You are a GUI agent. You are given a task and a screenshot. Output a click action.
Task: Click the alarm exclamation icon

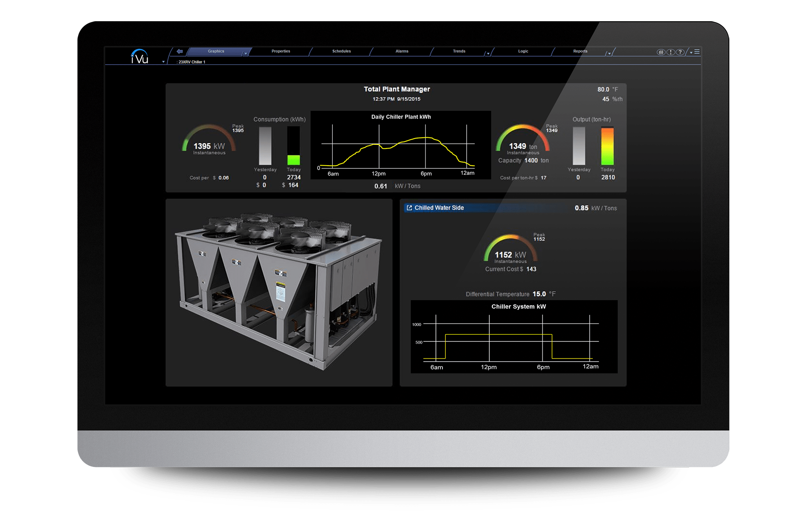coord(671,52)
